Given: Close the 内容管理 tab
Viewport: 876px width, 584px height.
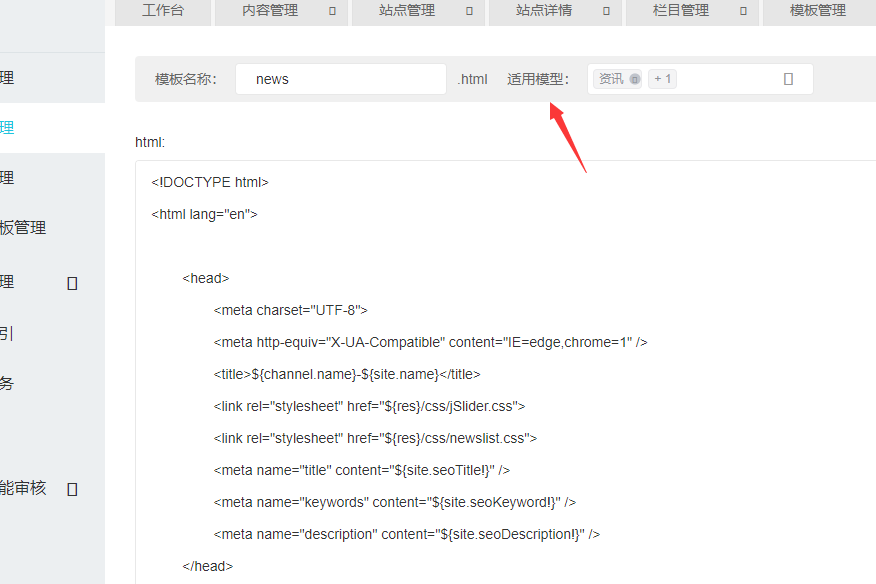Looking at the screenshot, I should tap(332, 11).
